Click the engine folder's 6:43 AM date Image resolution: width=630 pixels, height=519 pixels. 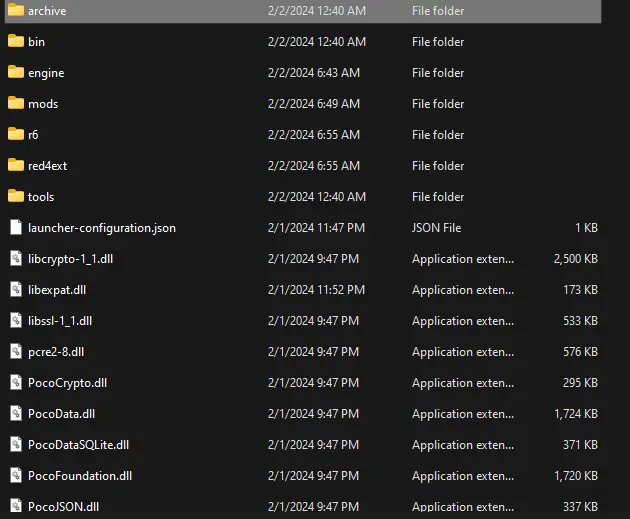tap(314, 73)
